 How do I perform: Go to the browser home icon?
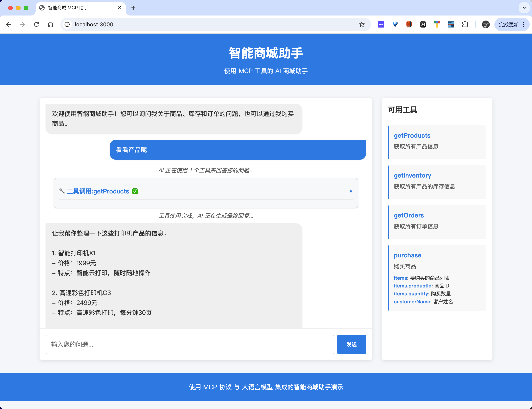point(50,24)
